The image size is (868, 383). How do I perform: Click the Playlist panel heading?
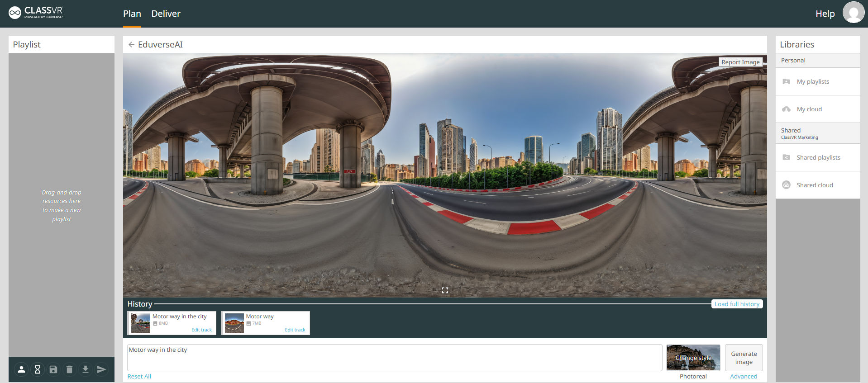[x=27, y=44]
